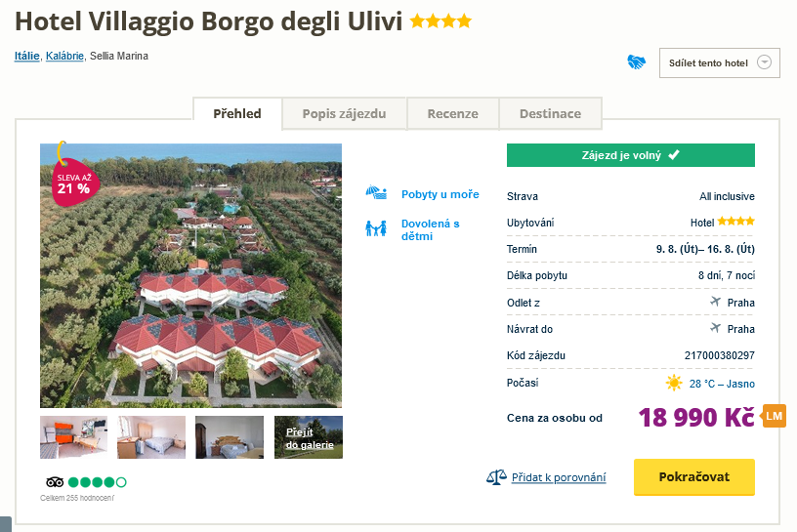Click the Přidat k porovnání link
This screenshot has height=532, width=797.
click(558, 477)
